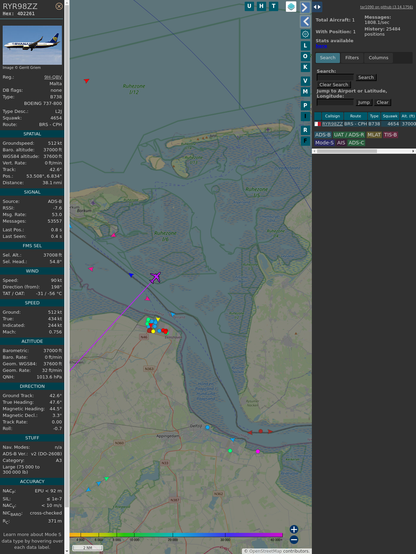The height and width of the screenshot is (554, 416).
Task: Sort table by Type column
Action: click(x=374, y=116)
